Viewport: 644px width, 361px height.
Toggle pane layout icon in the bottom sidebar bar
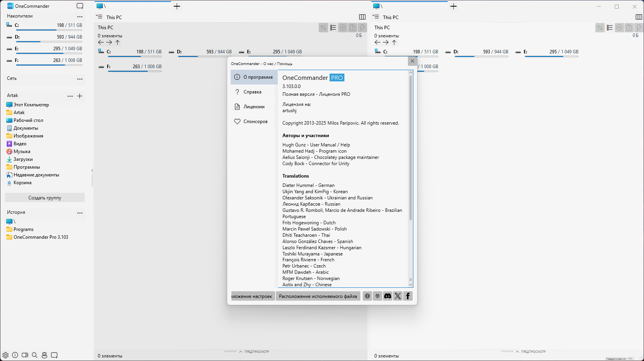coord(25,355)
